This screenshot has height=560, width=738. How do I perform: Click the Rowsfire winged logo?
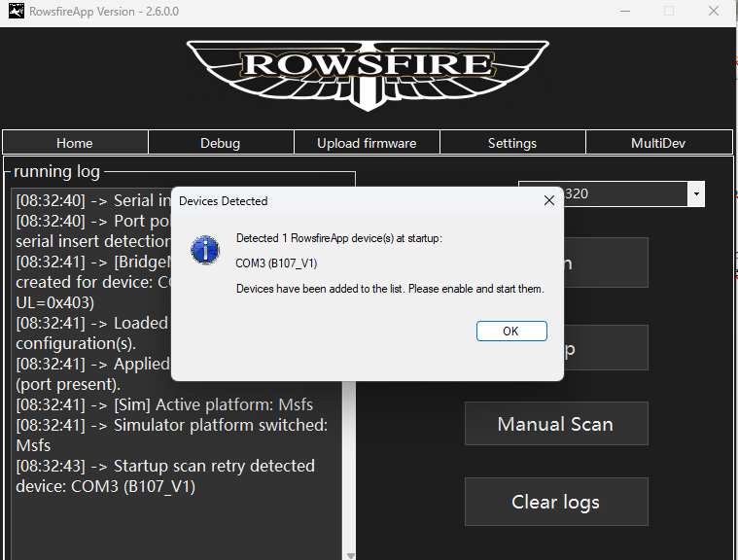coord(368,75)
